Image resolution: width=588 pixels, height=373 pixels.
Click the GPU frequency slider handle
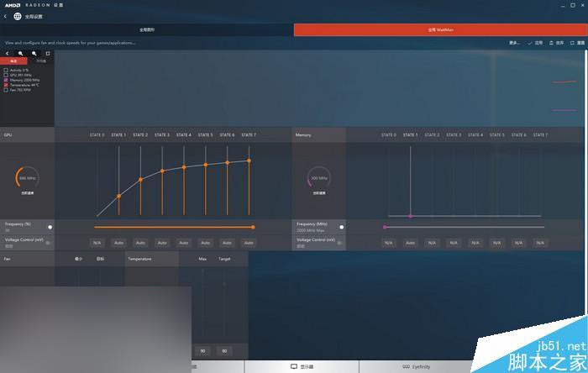coord(253,227)
